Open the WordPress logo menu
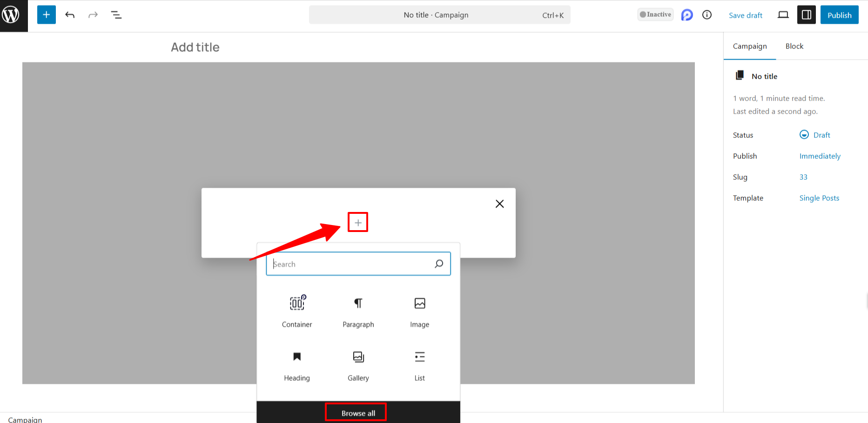 [x=11, y=15]
